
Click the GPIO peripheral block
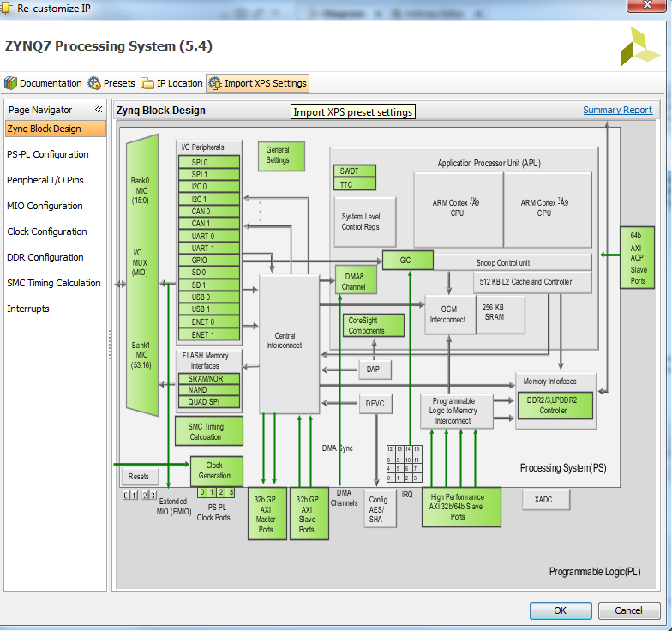pos(209,261)
